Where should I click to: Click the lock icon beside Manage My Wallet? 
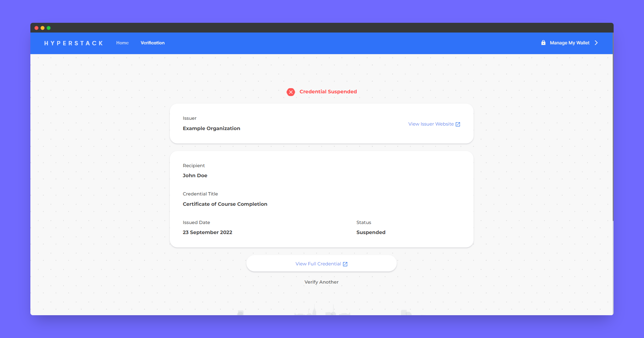[x=543, y=43]
